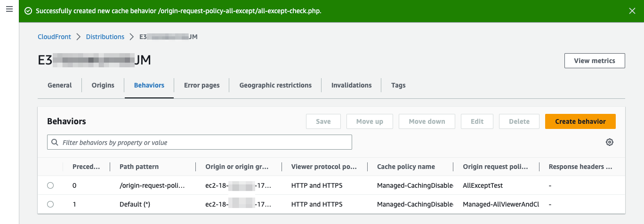
Task: Focus the Filter behaviors search field
Action: 200,142
